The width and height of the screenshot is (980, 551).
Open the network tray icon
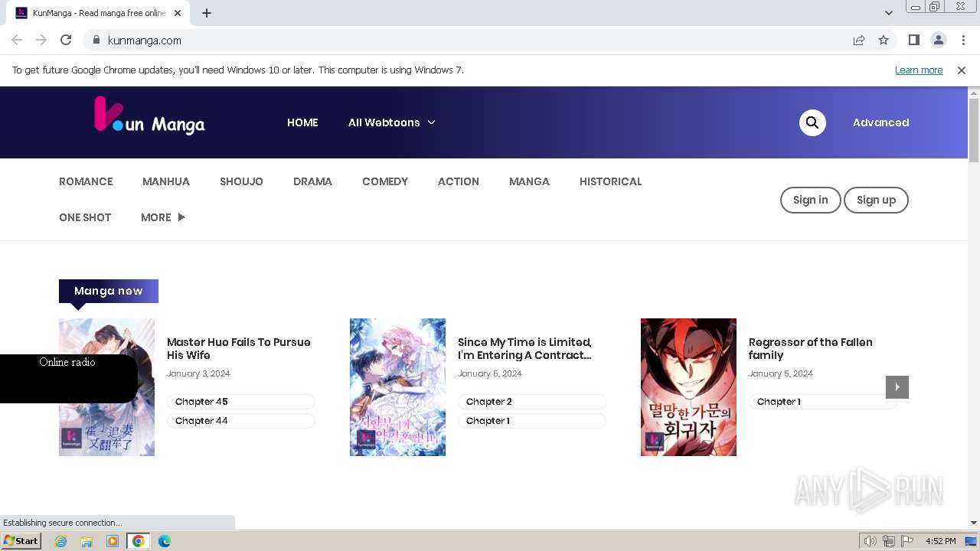click(889, 541)
